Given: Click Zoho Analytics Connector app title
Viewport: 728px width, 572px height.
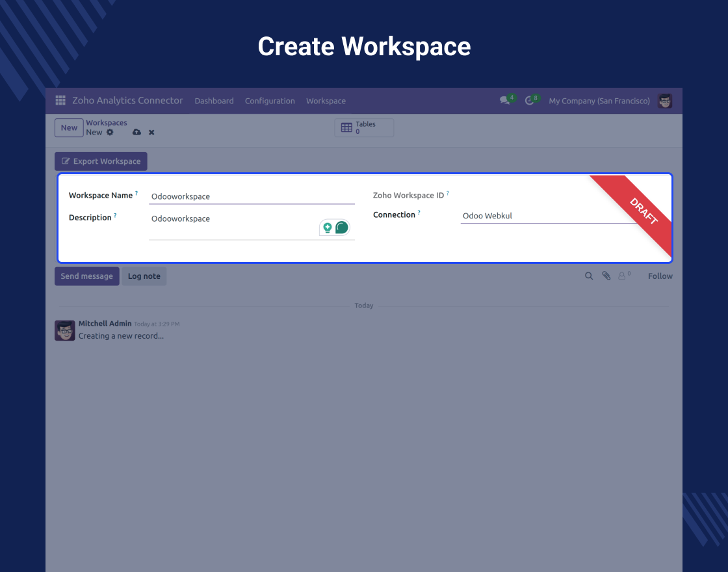Looking at the screenshot, I should [127, 100].
